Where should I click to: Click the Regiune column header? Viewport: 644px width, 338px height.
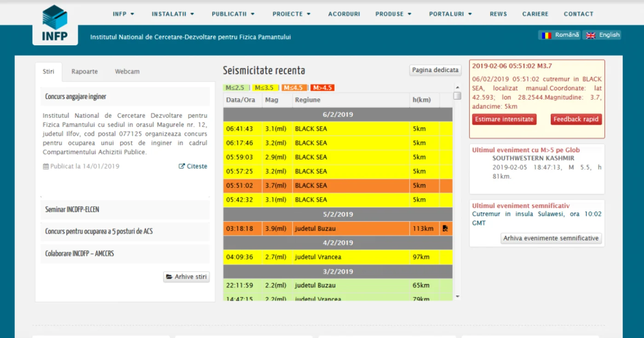coord(351,100)
